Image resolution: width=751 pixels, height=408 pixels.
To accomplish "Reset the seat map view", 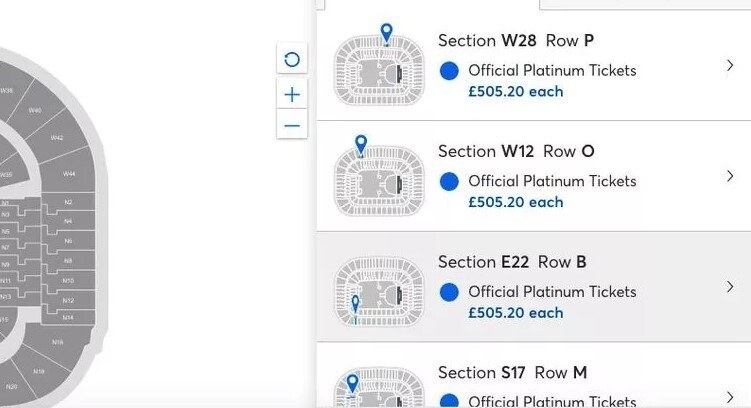I will 292,59.
